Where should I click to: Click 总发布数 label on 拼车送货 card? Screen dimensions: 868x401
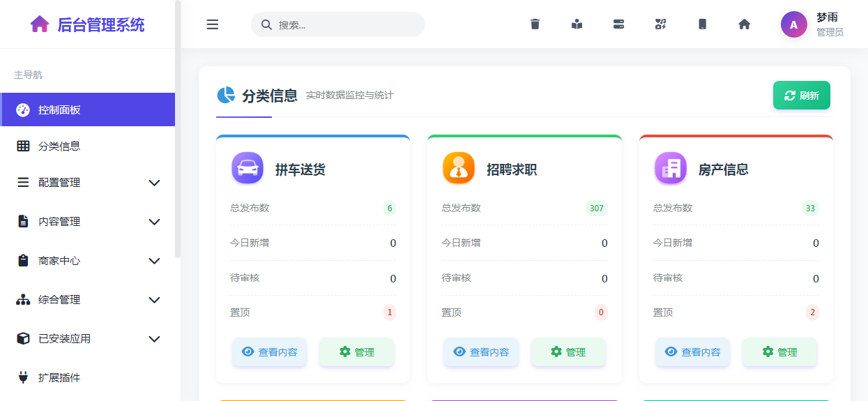[x=250, y=208]
